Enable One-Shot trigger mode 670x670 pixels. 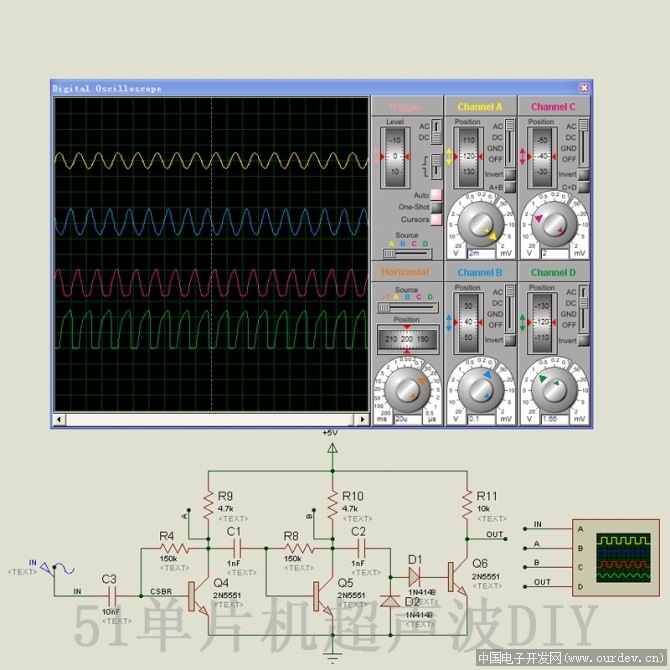[436, 207]
